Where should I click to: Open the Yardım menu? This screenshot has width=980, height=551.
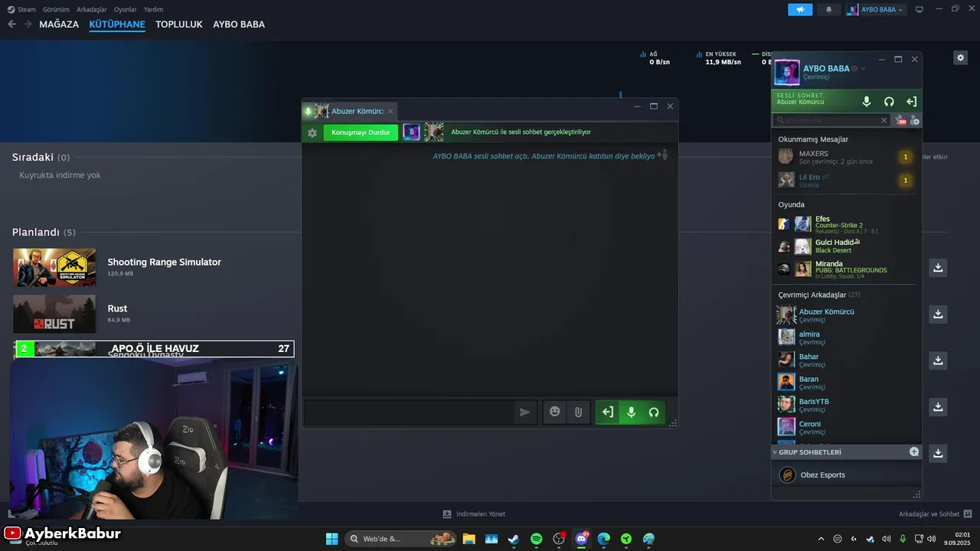point(154,9)
